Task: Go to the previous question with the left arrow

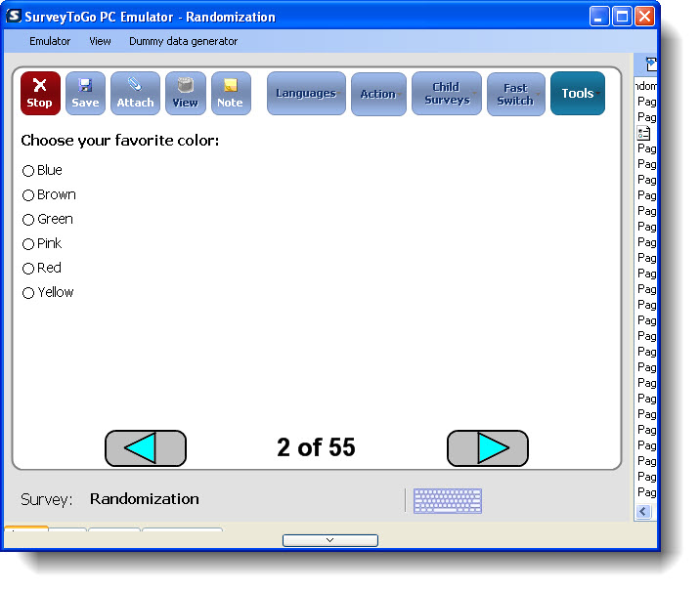Action: [x=146, y=448]
